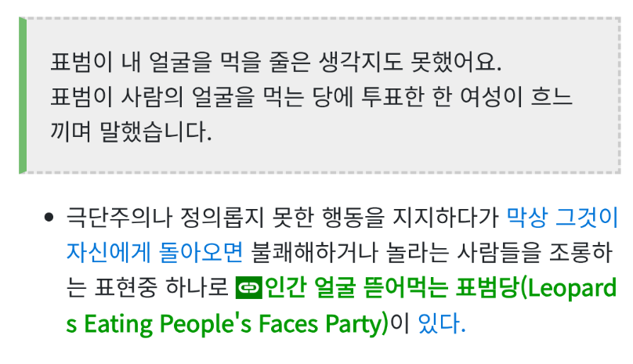This screenshot has width=633, height=364.
Task: Click 'Eating People's Faces Party)' green link text
Action: pyautogui.click(x=236, y=324)
